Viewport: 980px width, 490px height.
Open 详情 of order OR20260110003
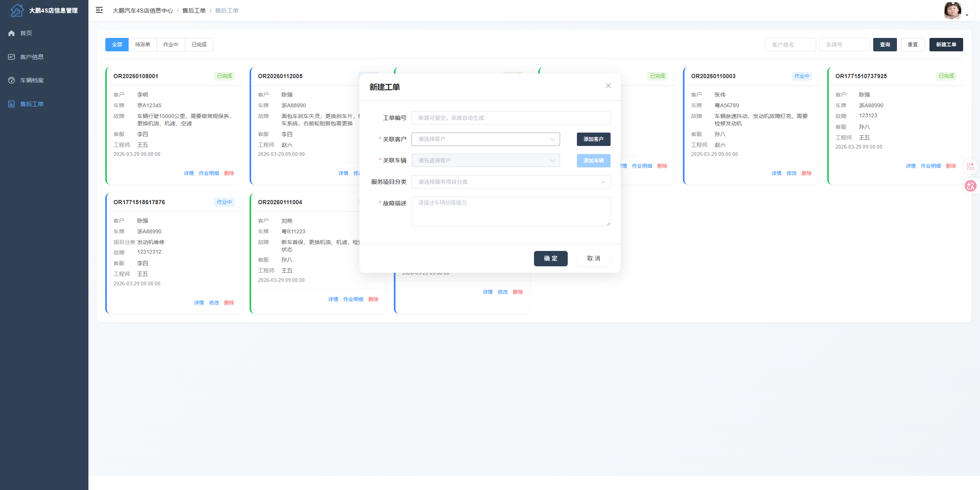click(776, 173)
